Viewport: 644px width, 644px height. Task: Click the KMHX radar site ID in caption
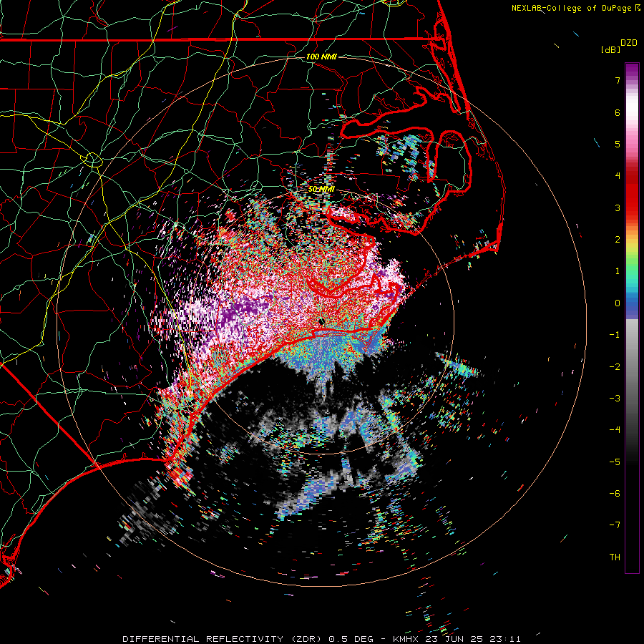406,639
